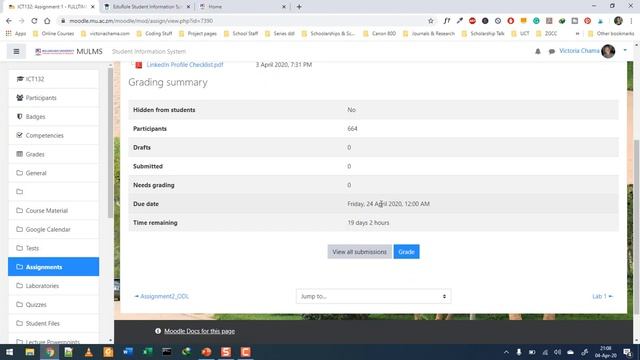Switch to the Home browser tab

click(242, 7)
